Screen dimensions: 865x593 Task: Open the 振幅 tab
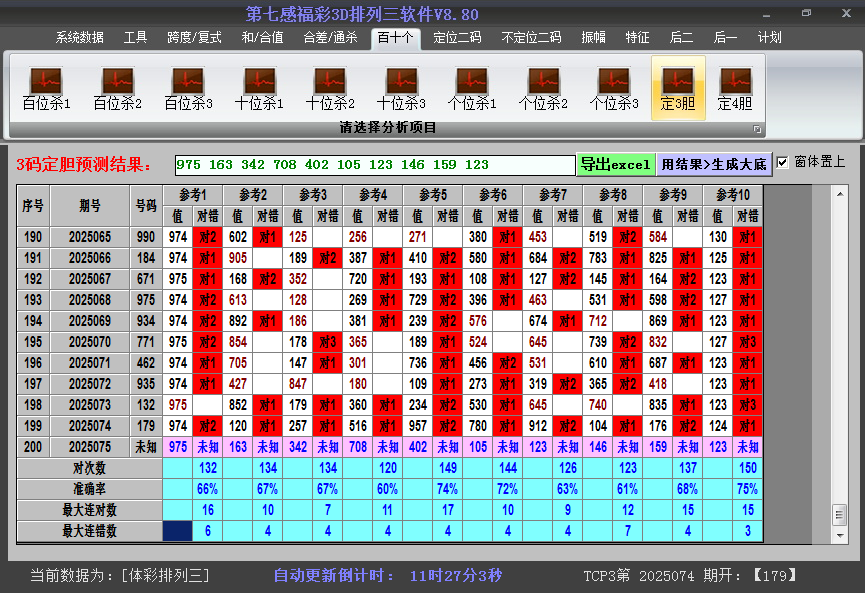594,38
